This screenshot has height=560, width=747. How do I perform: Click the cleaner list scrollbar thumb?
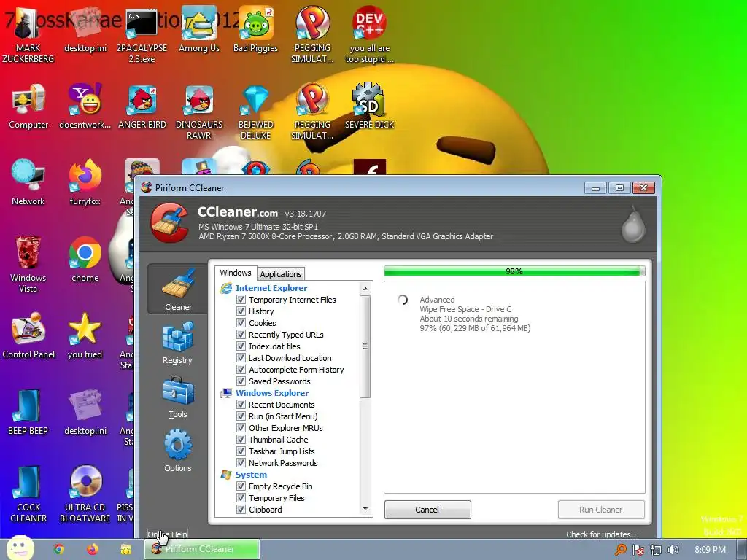tap(365, 346)
